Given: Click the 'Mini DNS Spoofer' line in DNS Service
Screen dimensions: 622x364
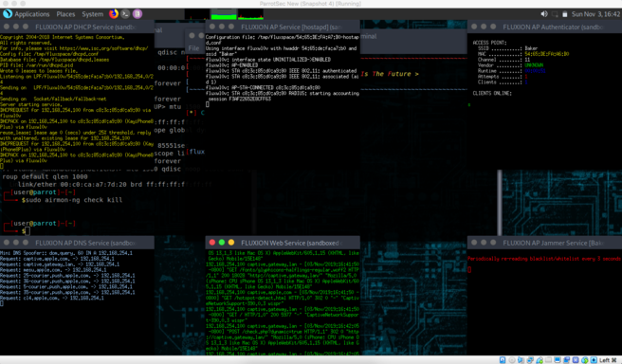Looking at the screenshot, I should 66,253.
